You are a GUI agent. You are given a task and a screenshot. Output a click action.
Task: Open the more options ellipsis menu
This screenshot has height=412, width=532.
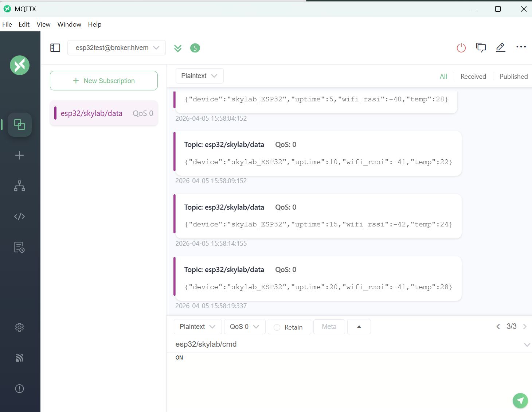tap(521, 47)
